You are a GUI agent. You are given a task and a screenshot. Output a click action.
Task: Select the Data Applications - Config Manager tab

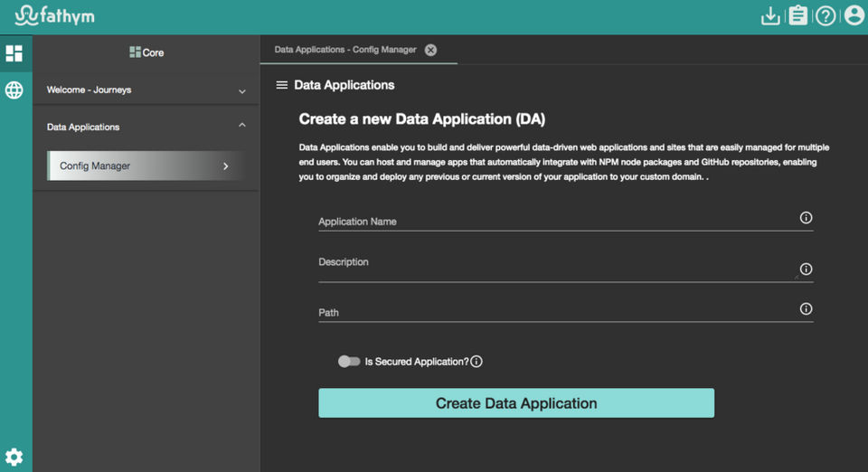(345, 50)
